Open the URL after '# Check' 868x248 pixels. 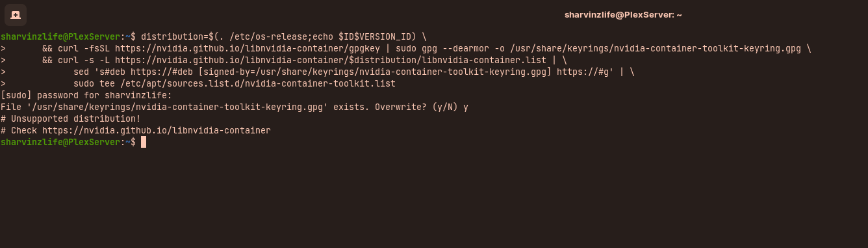157,130
